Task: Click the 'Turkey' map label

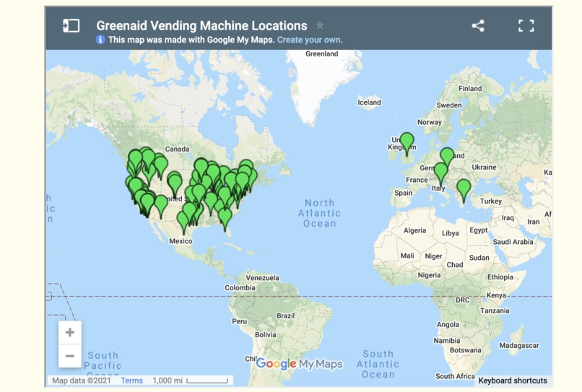Action: coord(491,201)
